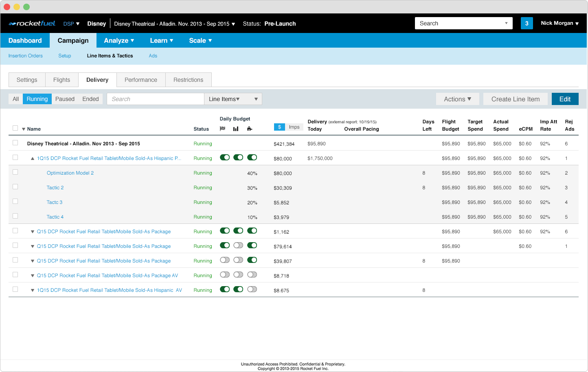Click the line items Search input field
The width and height of the screenshot is (588, 372).
point(155,99)
